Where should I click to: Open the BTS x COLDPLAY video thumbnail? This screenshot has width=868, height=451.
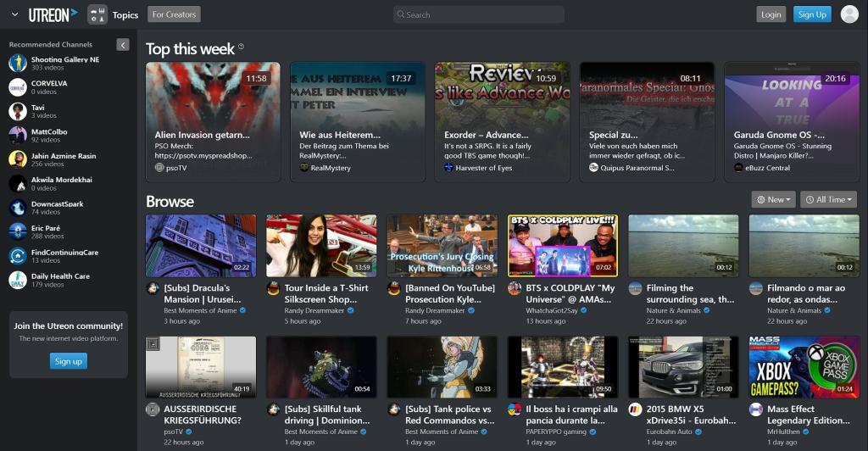tap(563, 246)
